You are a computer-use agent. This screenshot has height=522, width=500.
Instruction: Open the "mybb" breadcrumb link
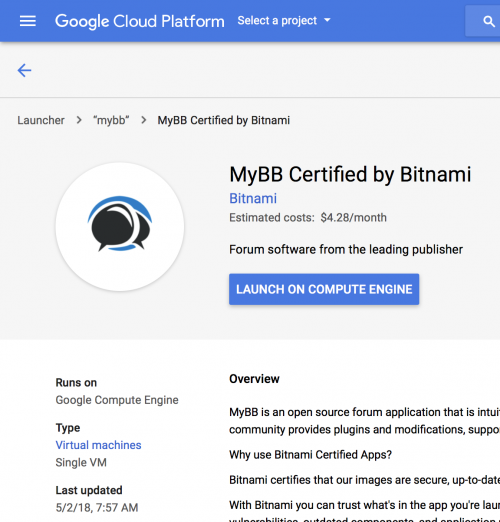(x=111, y=120)
